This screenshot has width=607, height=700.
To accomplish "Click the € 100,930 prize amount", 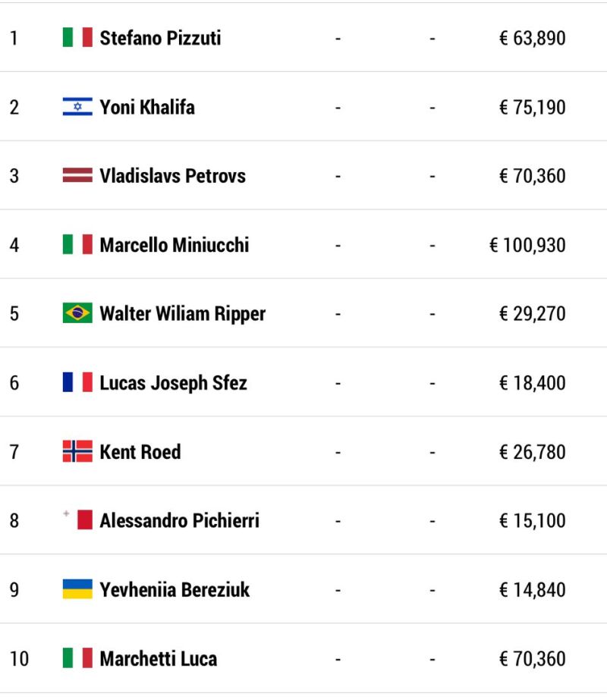I will [527, 245].
